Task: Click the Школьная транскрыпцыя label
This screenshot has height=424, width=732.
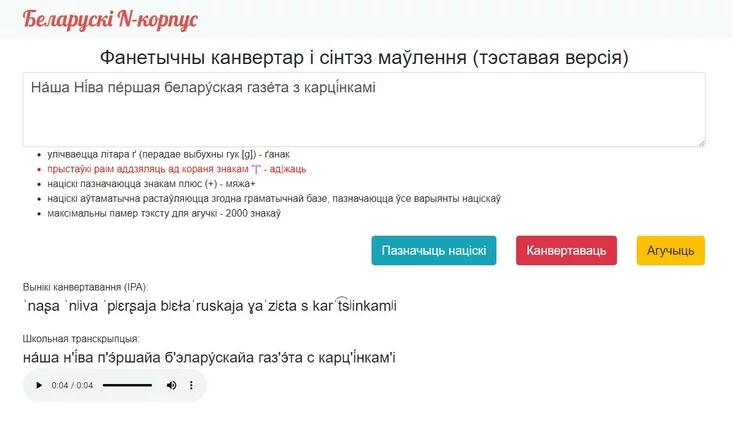Action: tap(81, 339)
